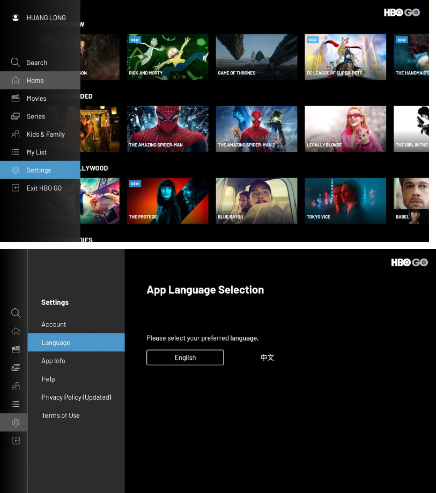Click the Home house icon in expanded menu
The width and height of the screenshot is (436, 493).
coord(15,80)
